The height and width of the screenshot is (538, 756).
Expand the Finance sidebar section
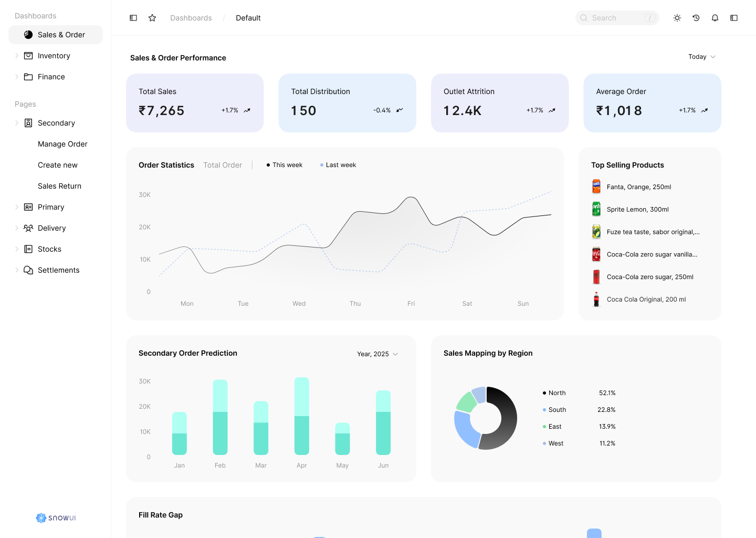(x=17, y=77)
